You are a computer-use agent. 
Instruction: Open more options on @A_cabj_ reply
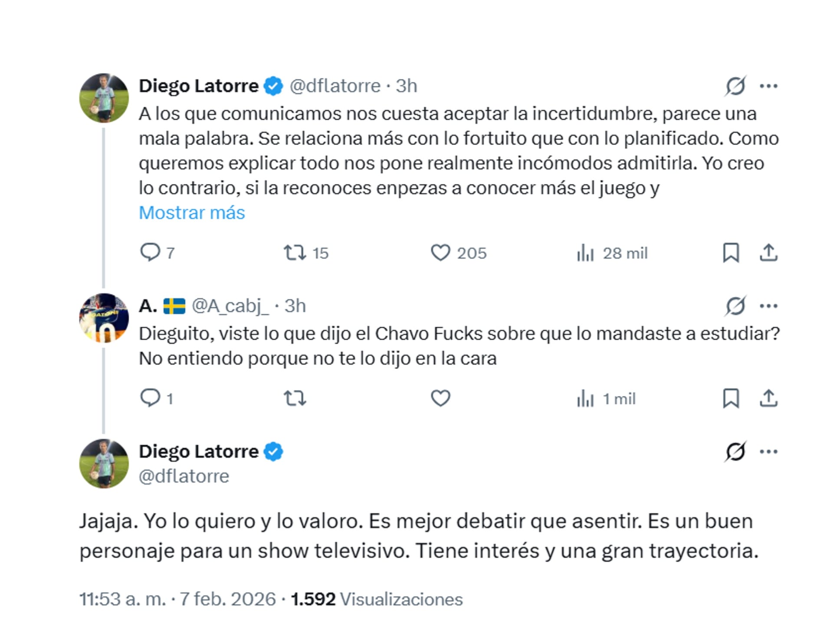coord(769,306)
